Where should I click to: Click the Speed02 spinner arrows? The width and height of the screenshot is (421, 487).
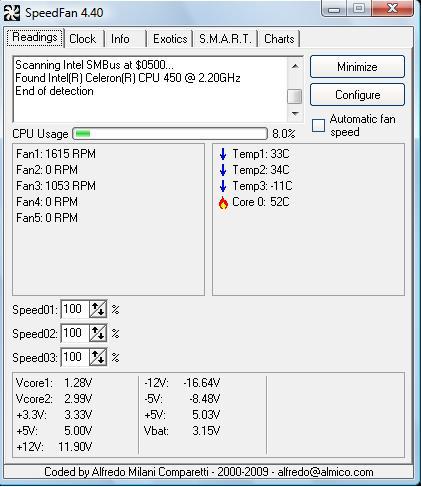tap(98, 333)
